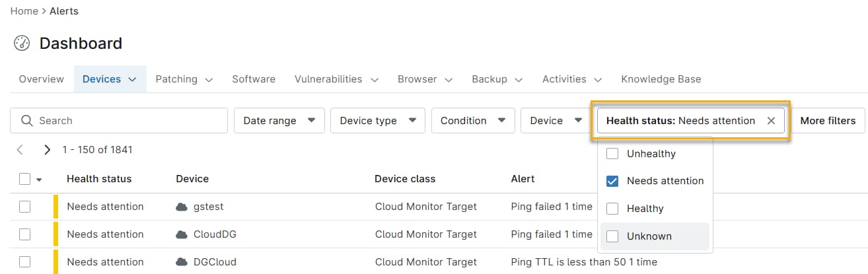The height and width of the screenshot is (274, 868).
Task: Click the More filters button
Action: pyautogui.click(x=828, y=121)
